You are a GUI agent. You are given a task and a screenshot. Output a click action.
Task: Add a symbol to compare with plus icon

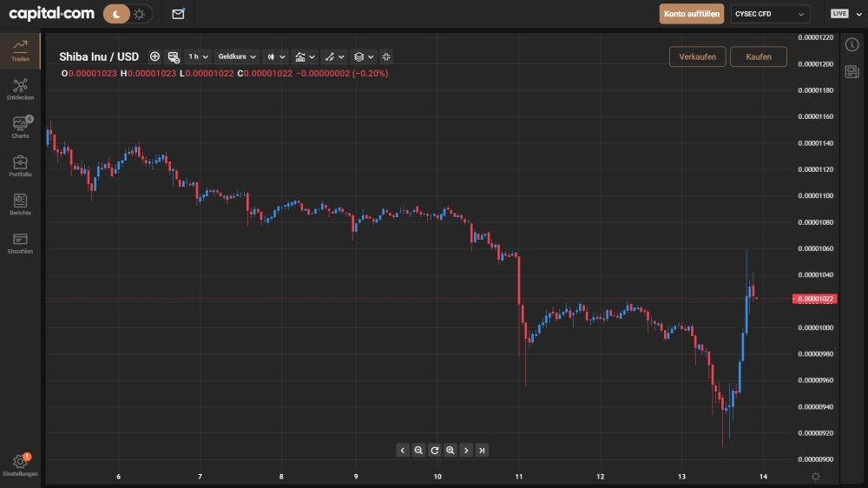pos(155,56)
